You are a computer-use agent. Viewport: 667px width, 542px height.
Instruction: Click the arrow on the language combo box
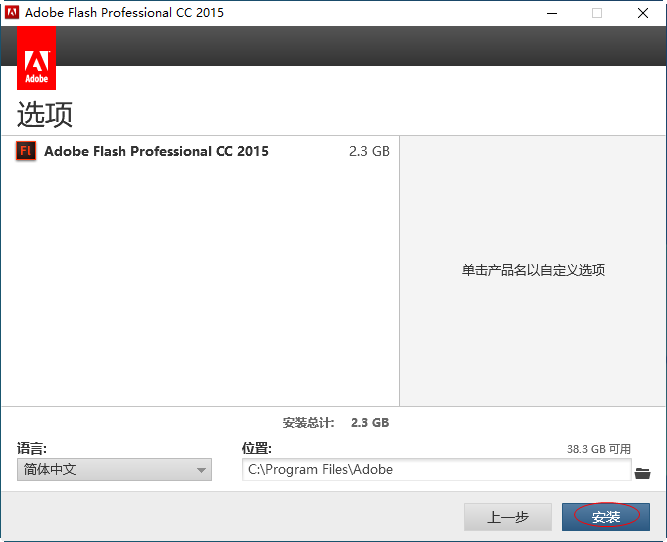pos(201,470)
